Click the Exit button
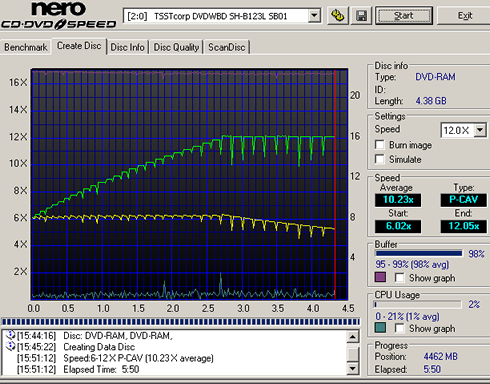The image size is (490, 384). pos(465,15)
